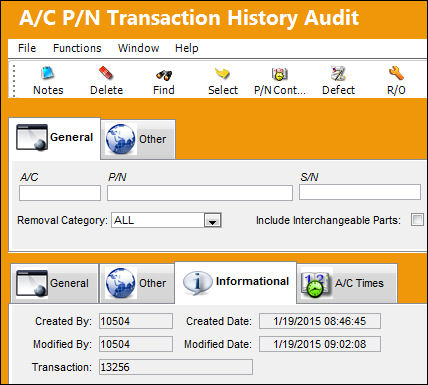This screenshot has width=428, height=385.
Task: Open the File menu
Action: point(27,48)
